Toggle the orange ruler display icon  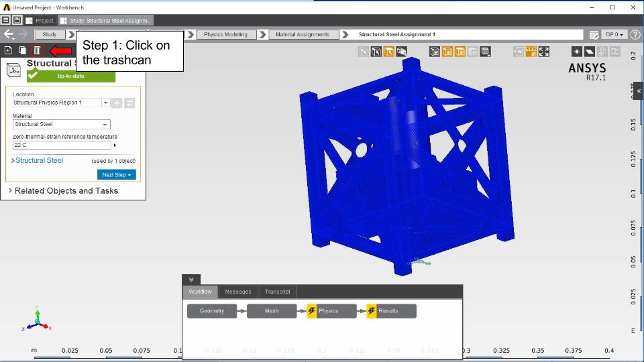click(531, 52)
